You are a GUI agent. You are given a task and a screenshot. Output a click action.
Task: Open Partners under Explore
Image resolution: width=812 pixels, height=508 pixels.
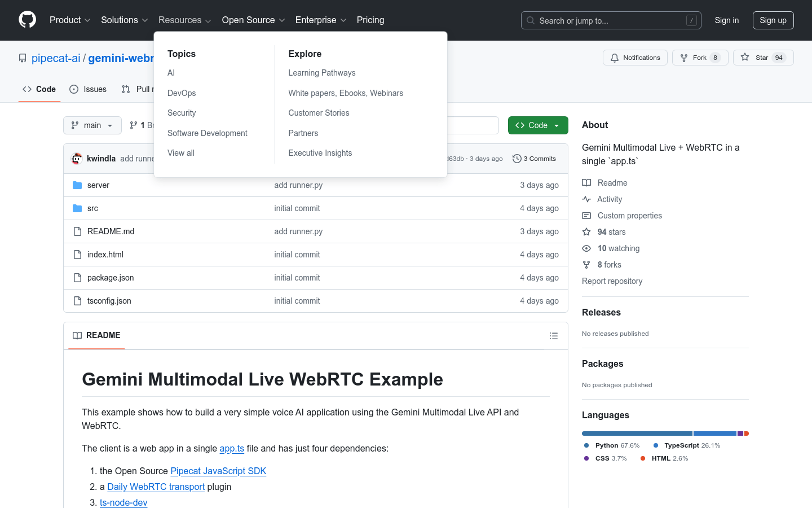[303, 133]
